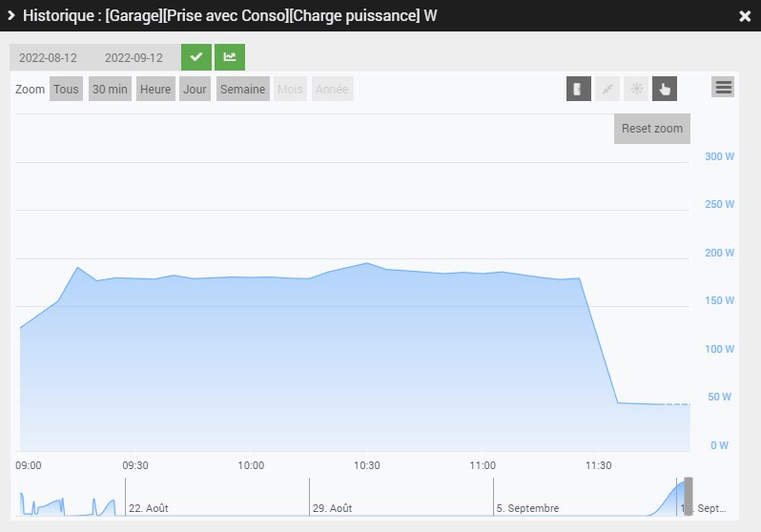Click the start date field 2022-08-12
The width and height of the screenshot is (761, 532).
(x=48, y=58)
